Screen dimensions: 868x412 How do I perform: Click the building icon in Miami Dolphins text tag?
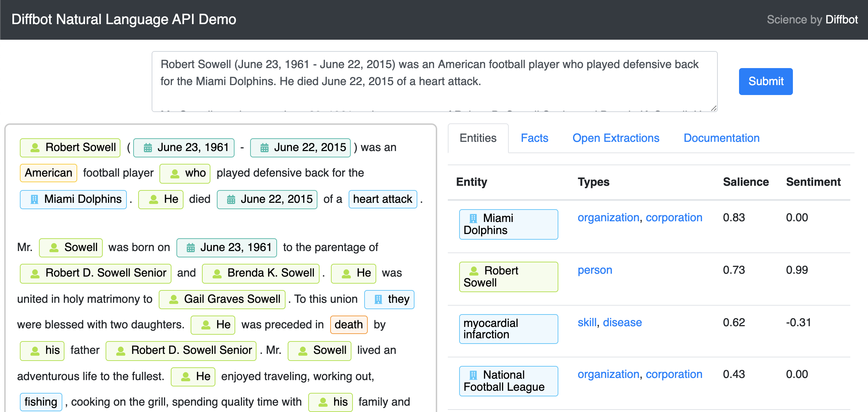(x=34, y=199)
